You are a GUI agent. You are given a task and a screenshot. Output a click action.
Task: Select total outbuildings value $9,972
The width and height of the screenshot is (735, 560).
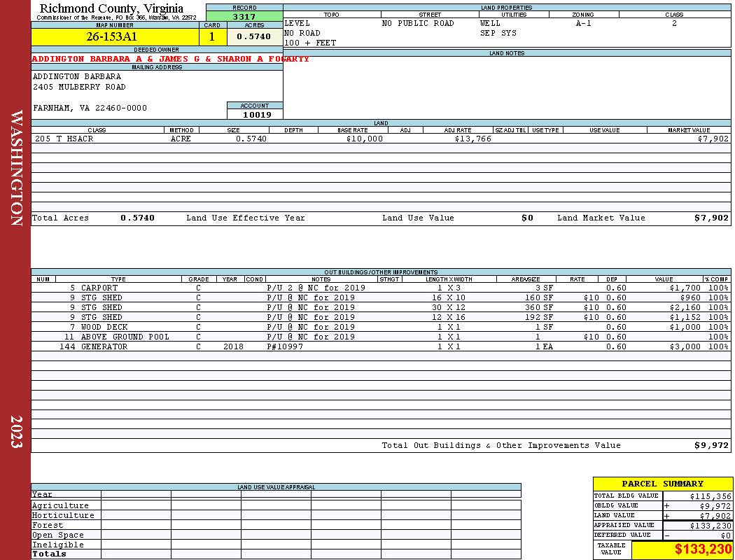pos(712,446)
